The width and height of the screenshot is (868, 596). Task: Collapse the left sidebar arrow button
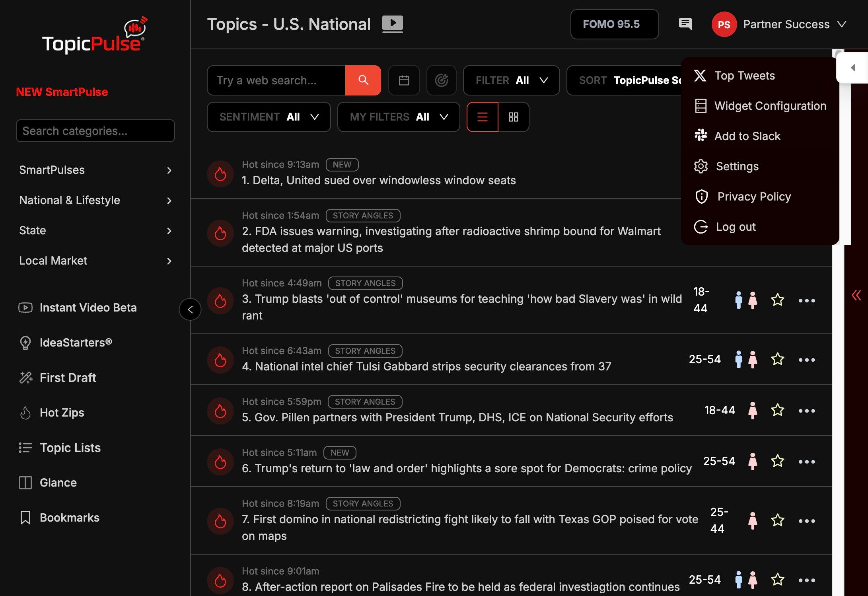click(x=190, y=309)
